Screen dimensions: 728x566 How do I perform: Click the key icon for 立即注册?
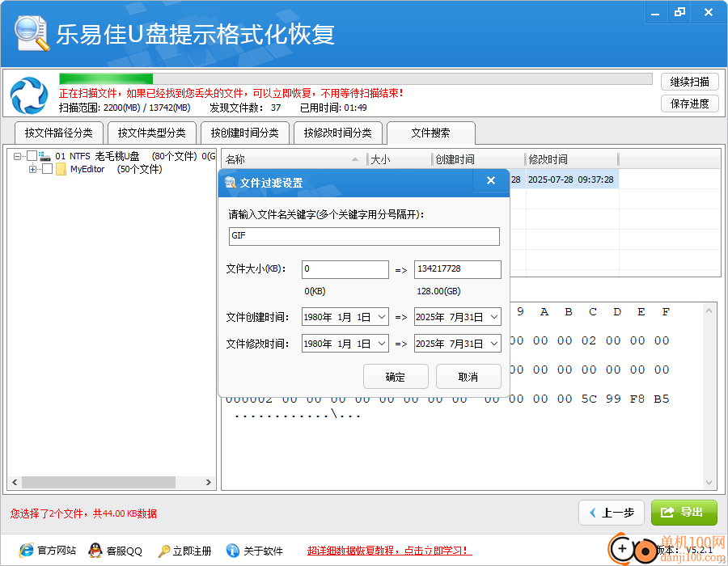point(163,551)
